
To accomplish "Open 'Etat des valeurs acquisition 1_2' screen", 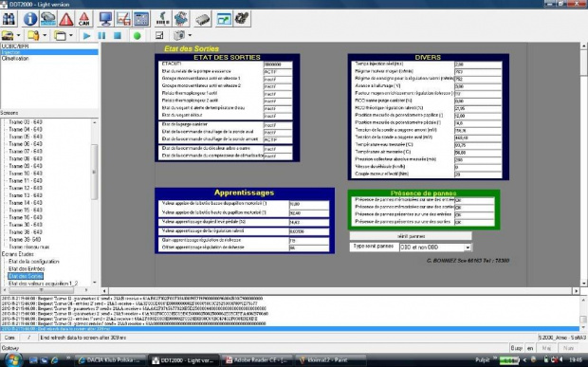I will 43,284.
